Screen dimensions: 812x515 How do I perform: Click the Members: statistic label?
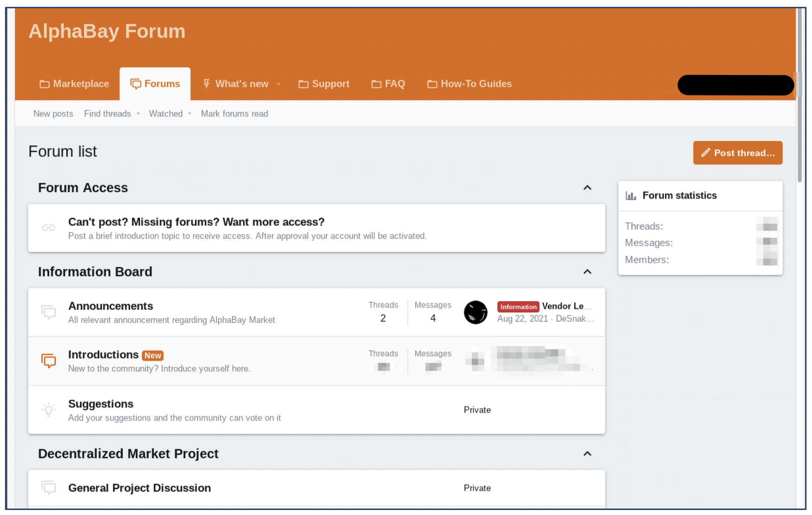pyautogui.click(x=647, y=260)
